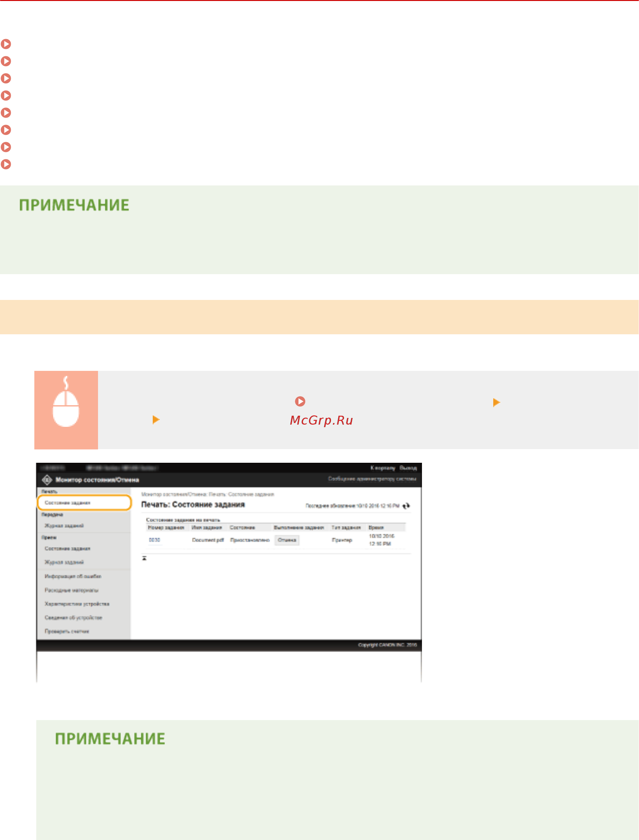Screen dimensions: 639x840
Task: Click the Document.pdf job name cell
Action: click(x=208, y=540)
